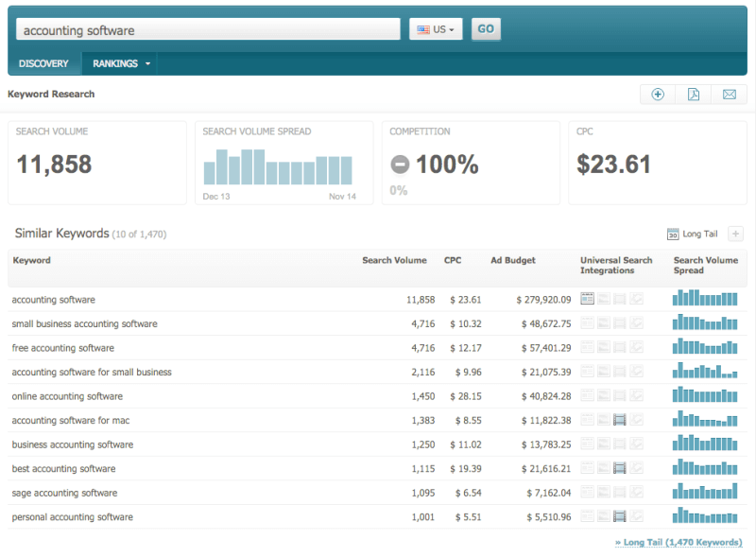
Task: Expand similar keywords with the plus button
Action: 736,235
